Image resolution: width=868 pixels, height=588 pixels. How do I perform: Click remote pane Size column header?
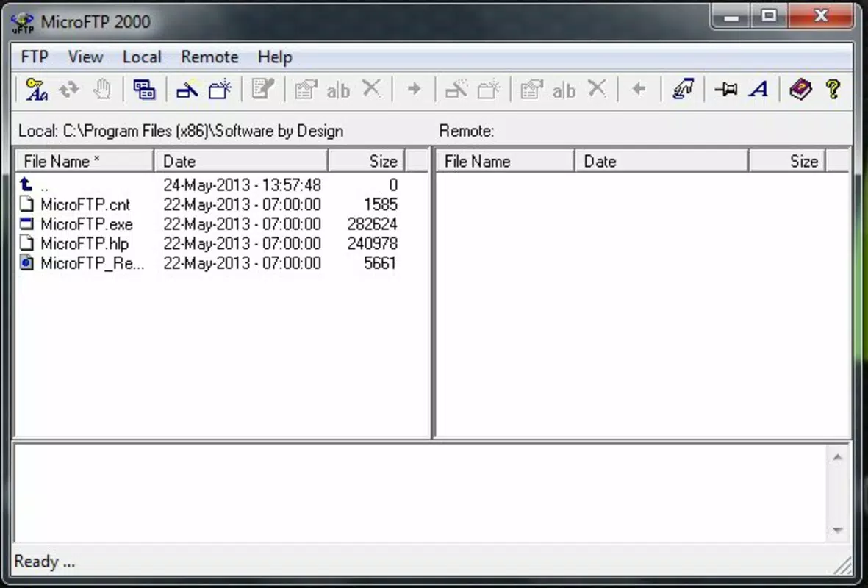point(787,161)
